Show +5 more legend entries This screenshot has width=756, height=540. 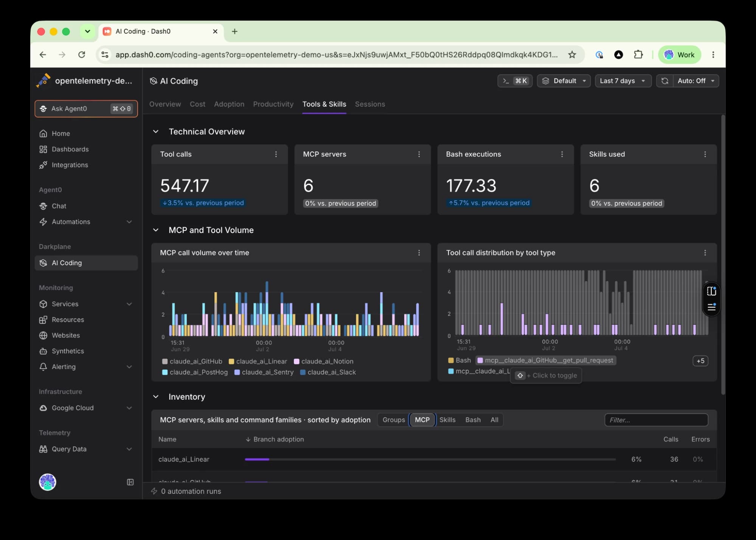(x=700, y=361)
